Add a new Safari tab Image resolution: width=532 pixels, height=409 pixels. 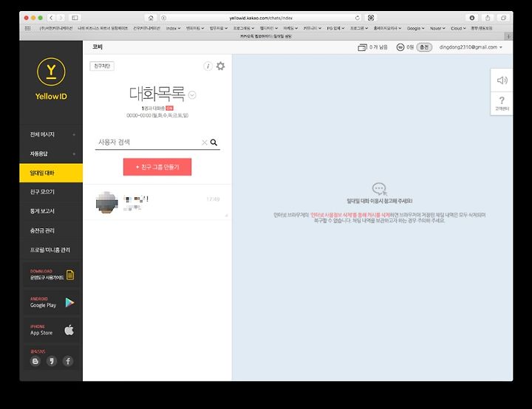tap(508, 36)
